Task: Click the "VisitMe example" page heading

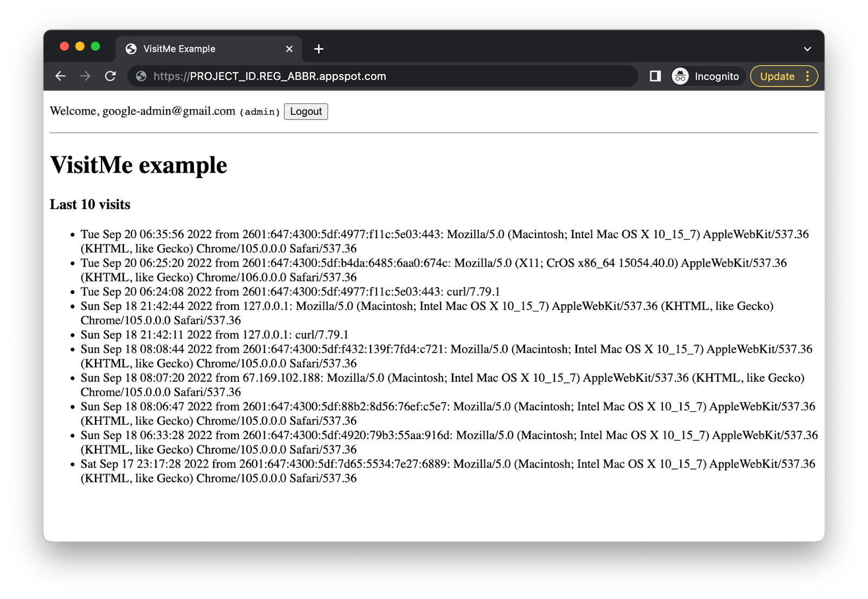Action: pos(138,165)
